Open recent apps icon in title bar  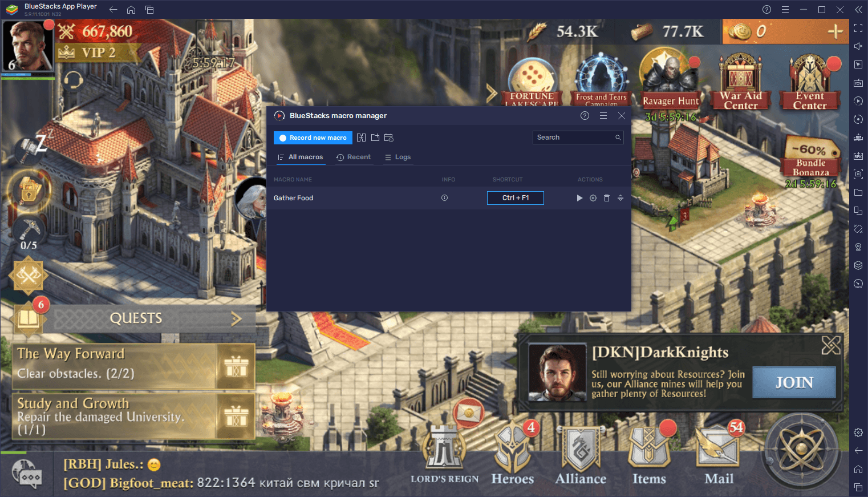click(x=149, y=10)
